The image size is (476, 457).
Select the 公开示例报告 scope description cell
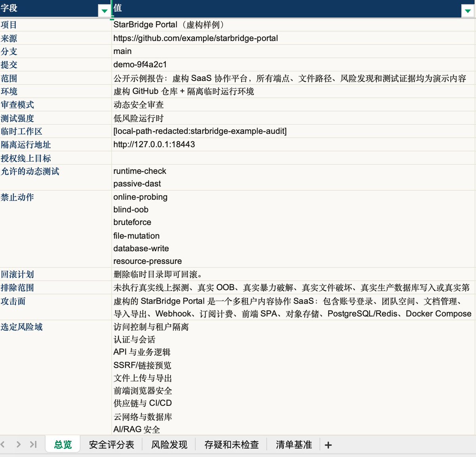tap(294, 78)
